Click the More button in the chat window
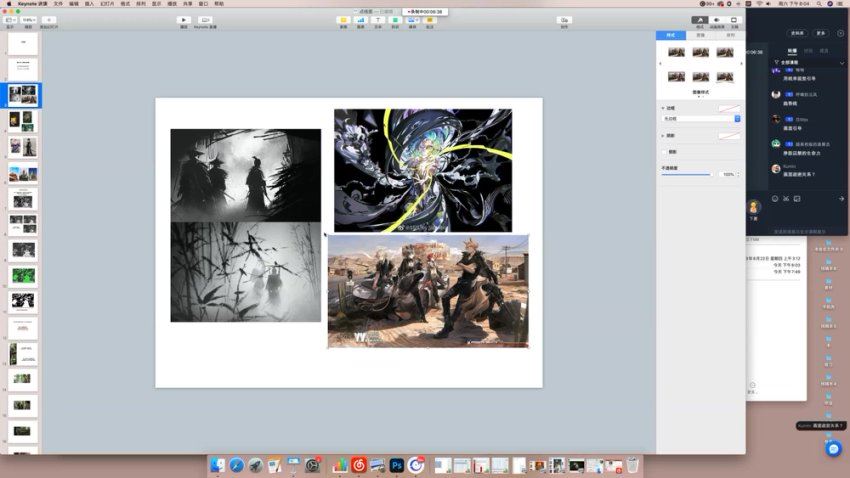850x478 pixels. [821, 33]
